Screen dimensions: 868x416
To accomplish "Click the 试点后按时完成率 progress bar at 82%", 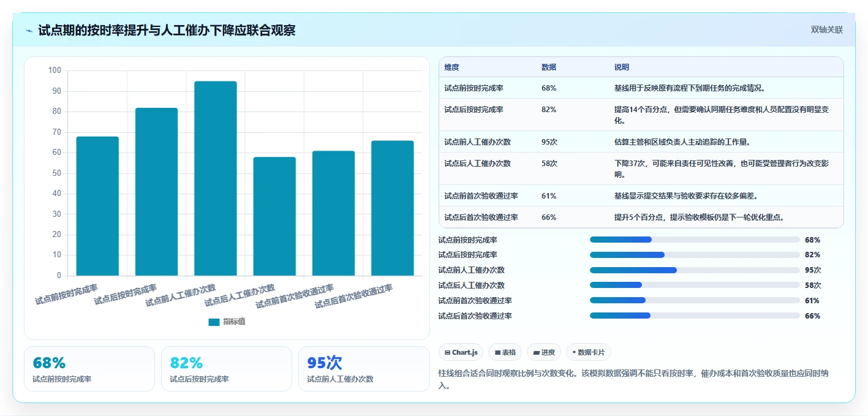I will 695,255.
